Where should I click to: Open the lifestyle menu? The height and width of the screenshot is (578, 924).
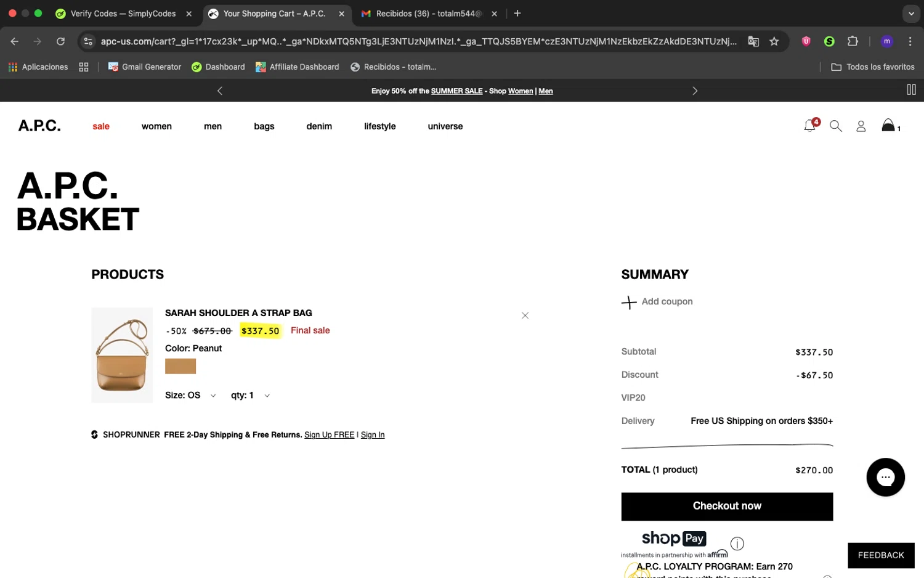tap(379, 126)
